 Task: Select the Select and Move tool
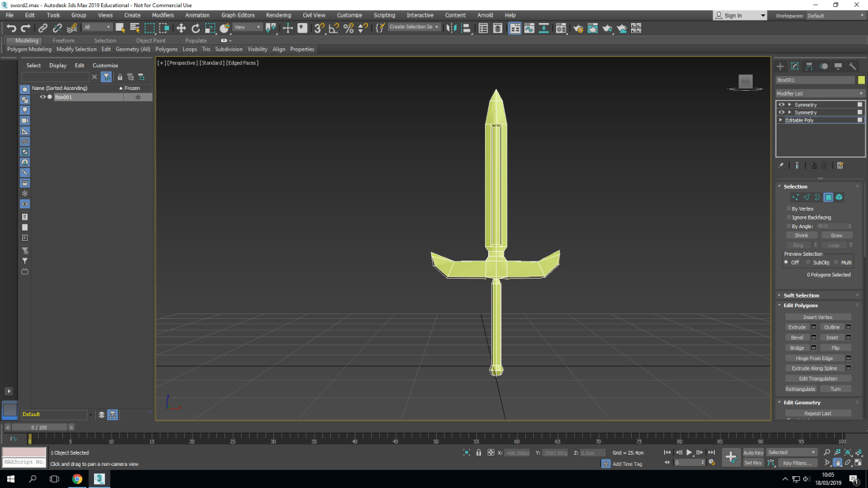click(x=181, y=28)
